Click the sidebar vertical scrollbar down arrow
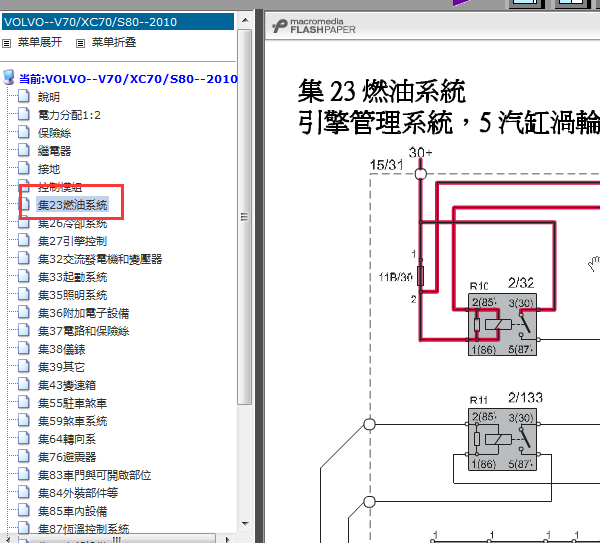The height and width of the screenshot is (543, 600). pyautogui.click(x=245, y=523)
